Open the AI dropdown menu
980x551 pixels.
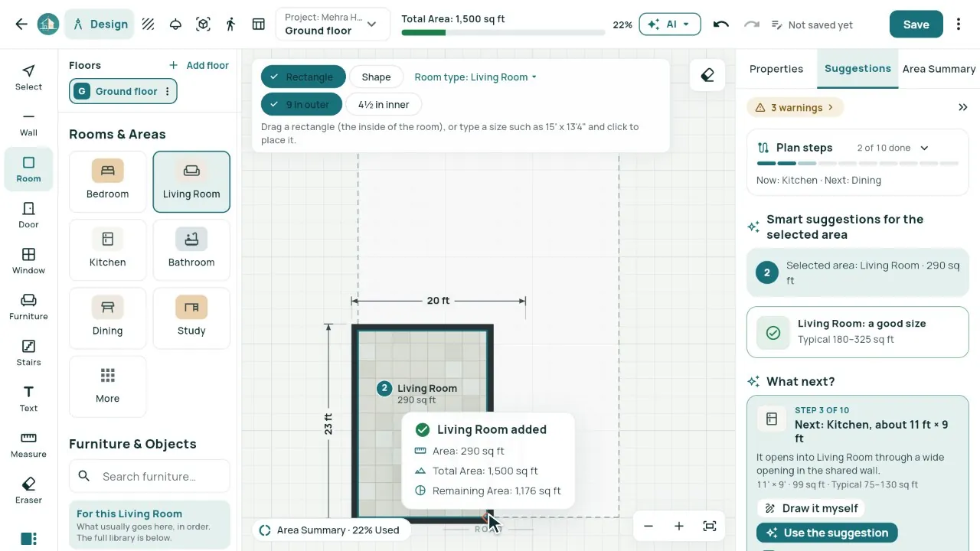pos(670,24)
